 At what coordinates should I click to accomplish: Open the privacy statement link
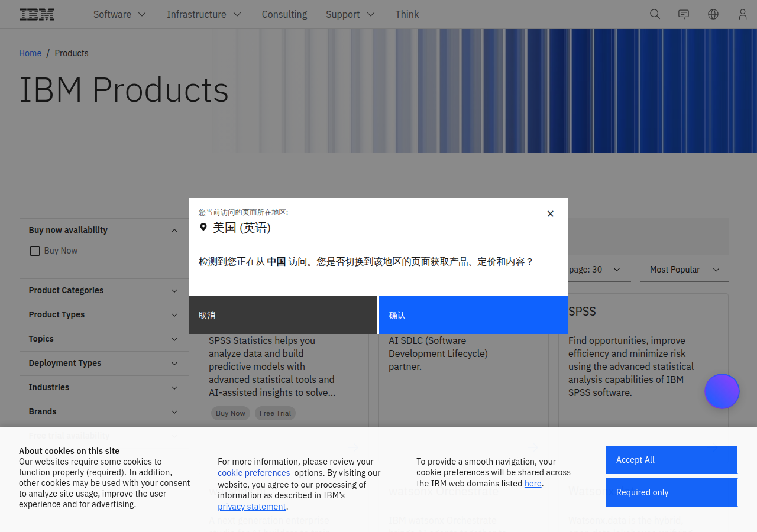[252, 507]
